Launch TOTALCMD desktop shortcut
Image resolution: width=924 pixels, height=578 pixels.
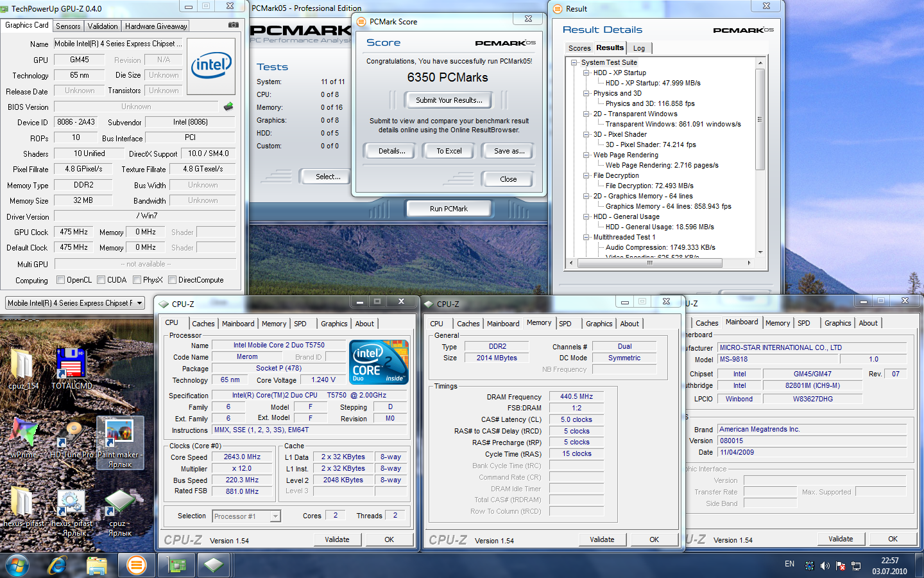click(71, 369)
